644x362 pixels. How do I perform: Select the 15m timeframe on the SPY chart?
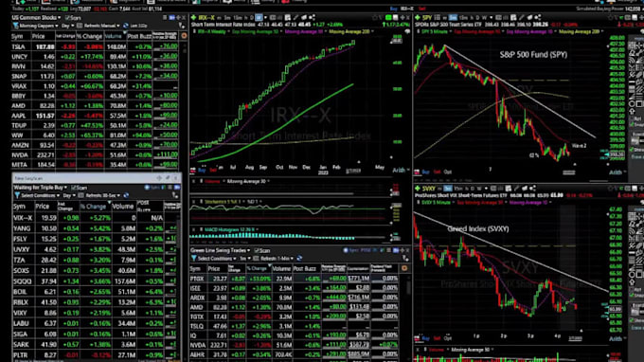(463, 18)
